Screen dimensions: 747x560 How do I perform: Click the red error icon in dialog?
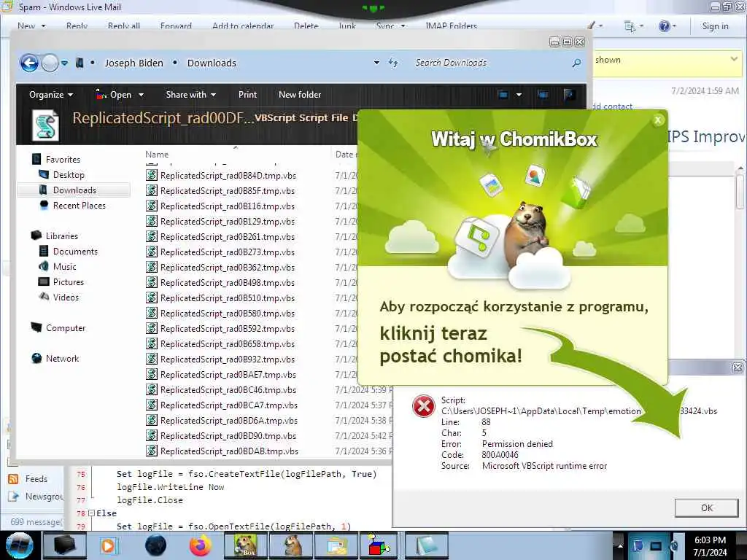(423, 406)
